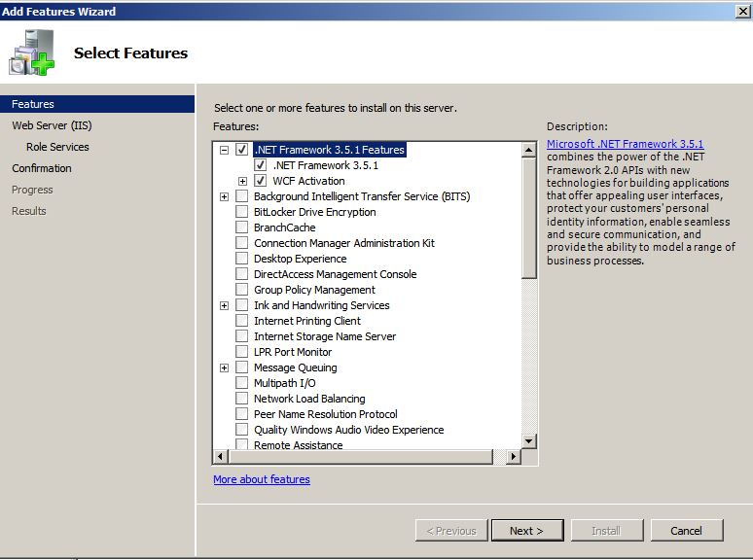This screenshot has width=753, height=560.
Task: Go to Web Server (IIS) step
Action: [52, 125]
